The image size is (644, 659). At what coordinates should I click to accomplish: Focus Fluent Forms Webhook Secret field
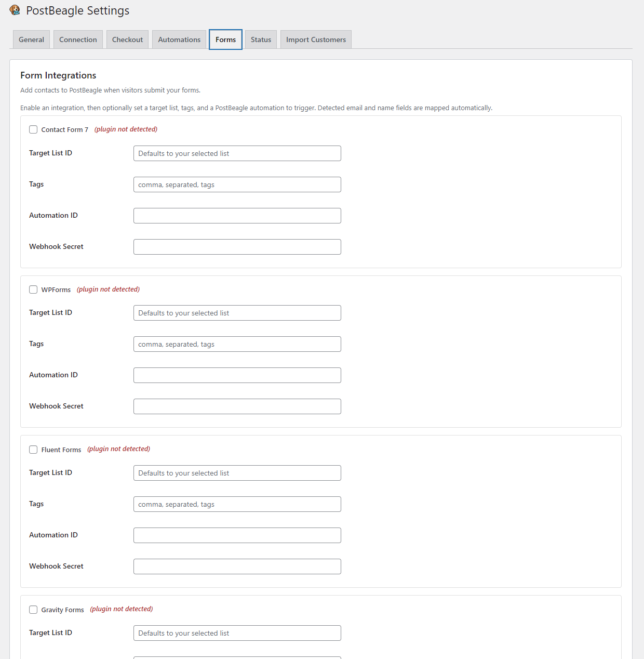(237, 566)
